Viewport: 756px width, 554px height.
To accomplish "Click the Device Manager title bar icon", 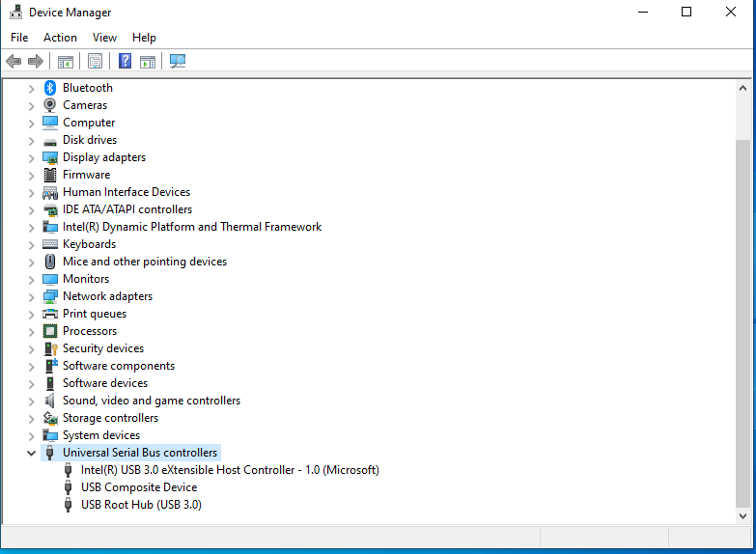I will [x=15, y=12].
